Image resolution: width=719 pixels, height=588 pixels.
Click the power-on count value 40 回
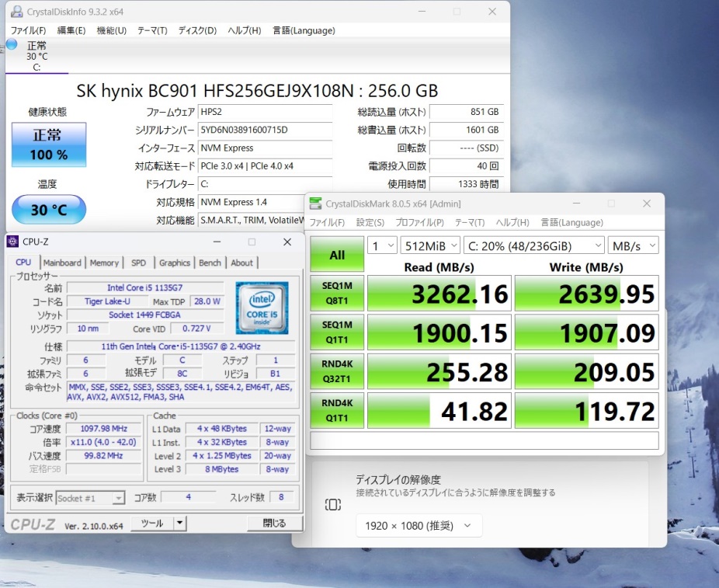click(x=467, y=166)
